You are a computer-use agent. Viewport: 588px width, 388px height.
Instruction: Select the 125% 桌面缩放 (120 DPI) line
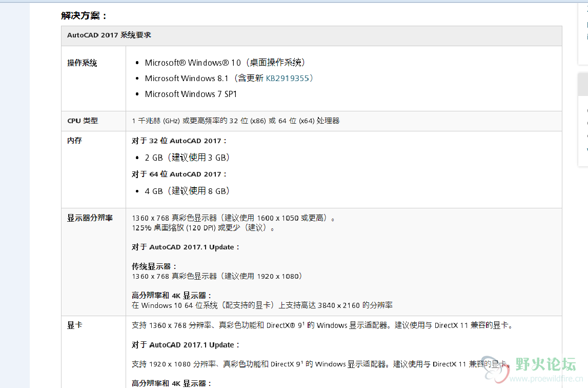coord(203,228)
